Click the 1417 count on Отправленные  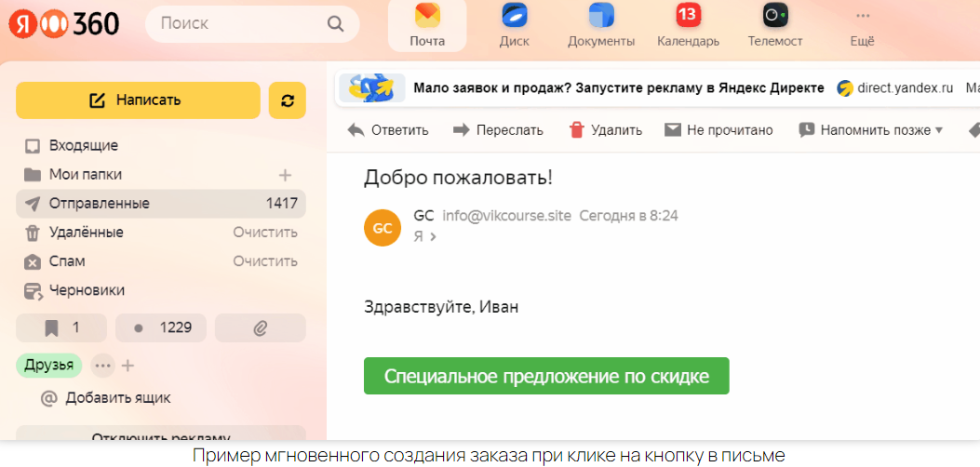[x=282, y=204]
